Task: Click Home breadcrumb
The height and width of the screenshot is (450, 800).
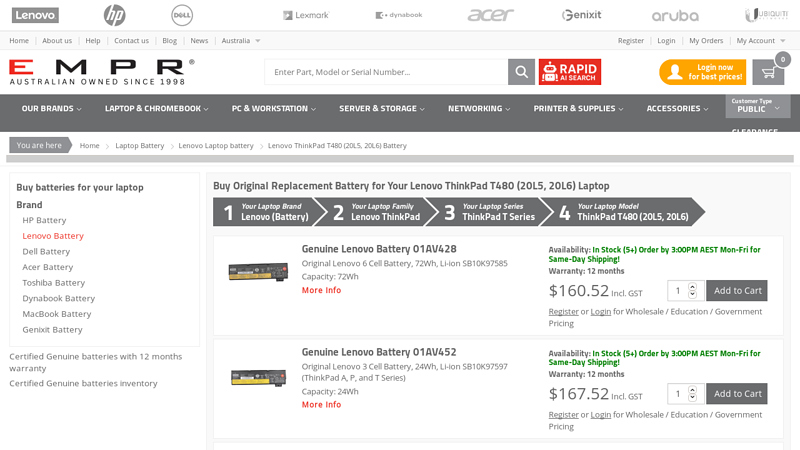Action: point(89,145)
